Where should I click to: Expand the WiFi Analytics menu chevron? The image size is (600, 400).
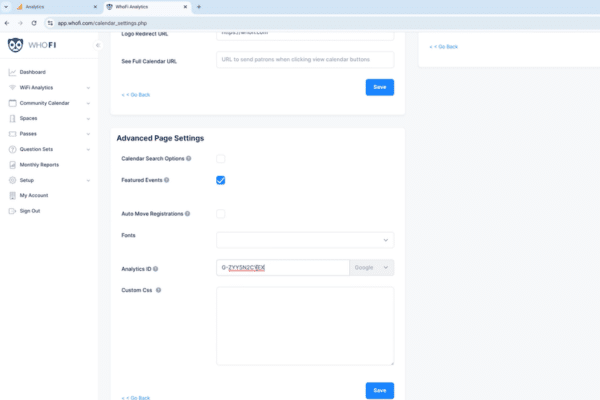point(88,88)
